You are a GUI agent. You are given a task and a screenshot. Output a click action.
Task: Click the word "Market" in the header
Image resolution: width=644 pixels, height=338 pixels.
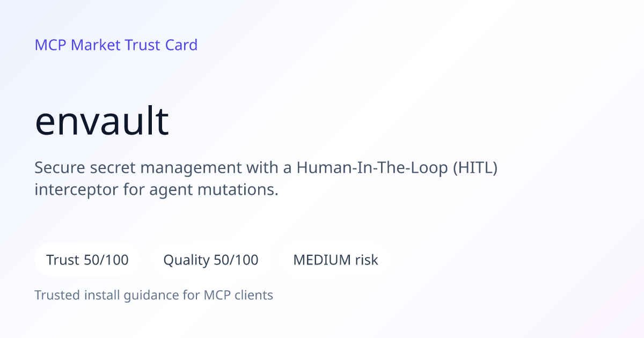(x=96, y=45)
